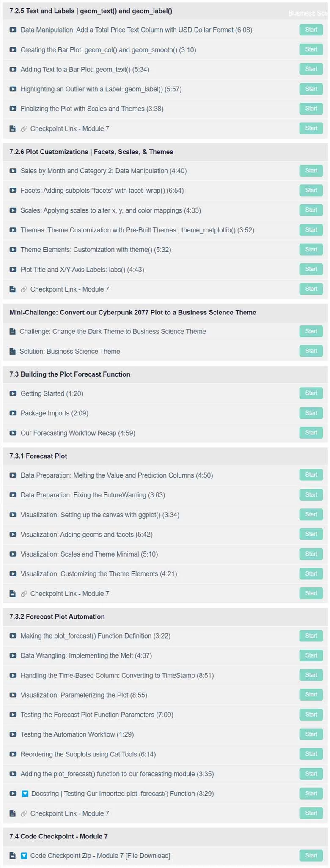Click video icon beside Reordering the Subplots lesson
330x868 pixels.
pyautogui.click(x=13, y=754)
